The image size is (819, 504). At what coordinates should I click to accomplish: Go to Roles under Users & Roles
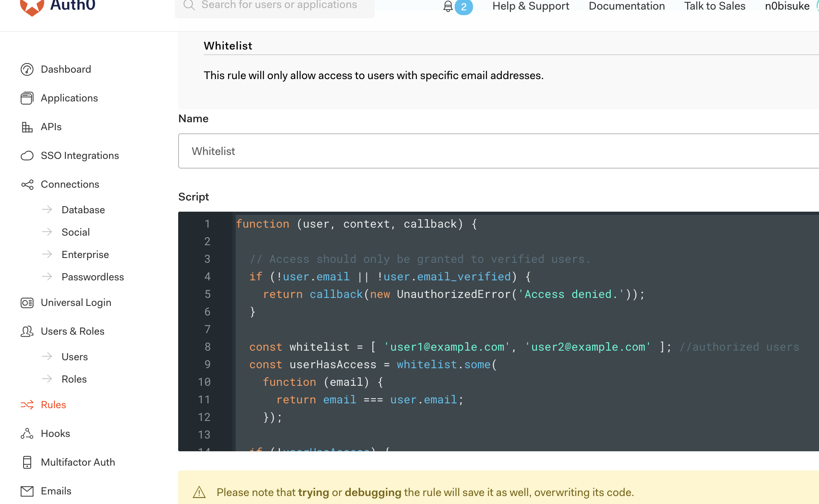pos(74,379)
